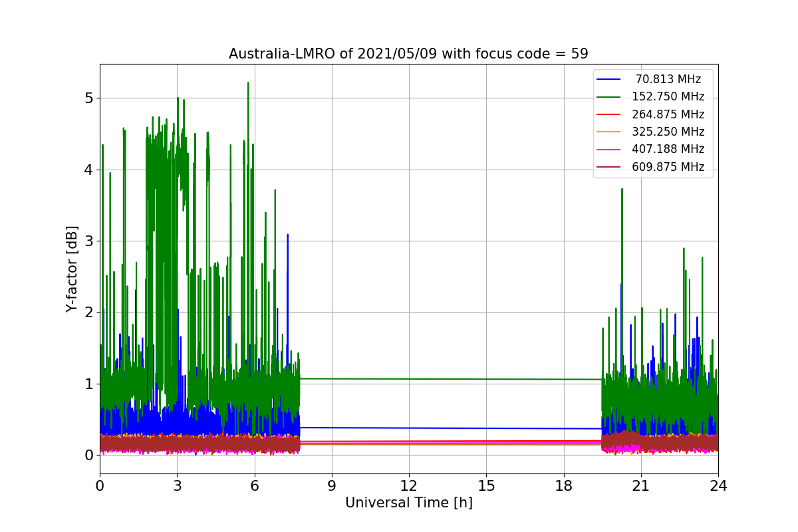798x532 pixels.
Task: Click the x-axis tick label 21
Action: 640,486
